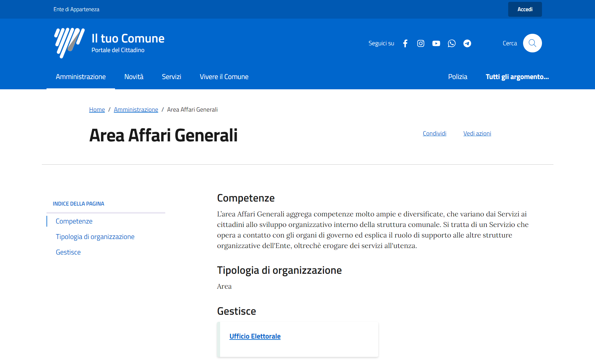Open the Ufficio Elettorale card link
This screenshot has height=364, width=595.
(255, 336)
